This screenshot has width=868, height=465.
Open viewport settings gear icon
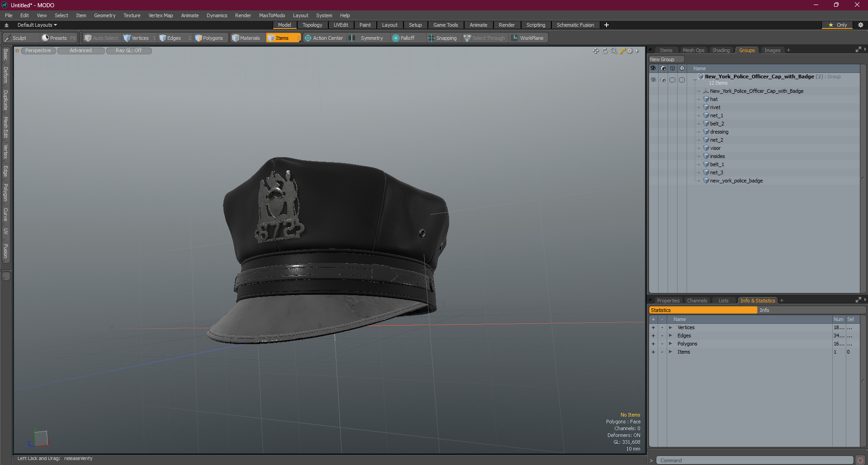[x=630, y=51]
